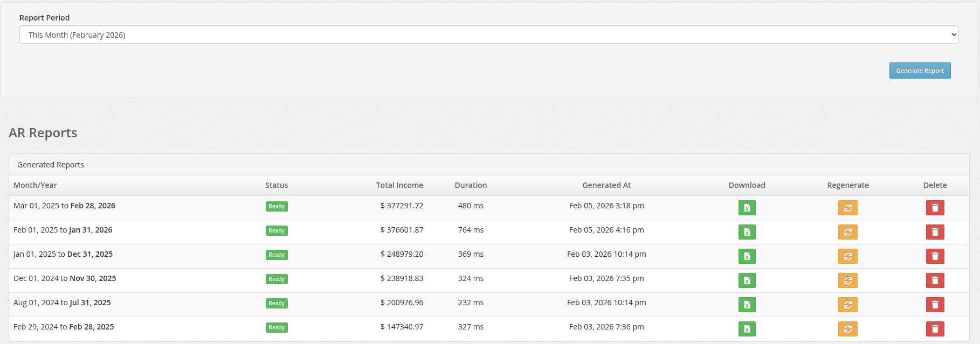Click the Generated Reports panel title
The height and width of the screenshot is (344, 980).
click(51, 165)
